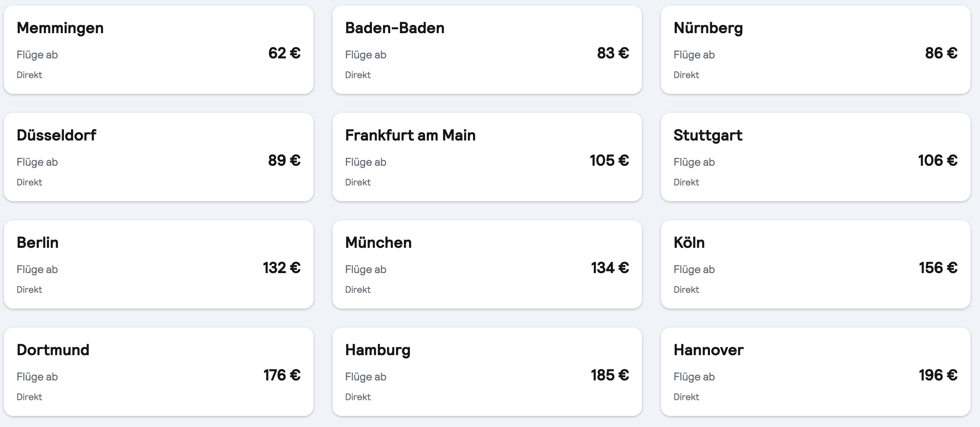Click the 62 € Memmingen price
The height and width of the screenshot is (427, 980).
[x=284, y=53]
